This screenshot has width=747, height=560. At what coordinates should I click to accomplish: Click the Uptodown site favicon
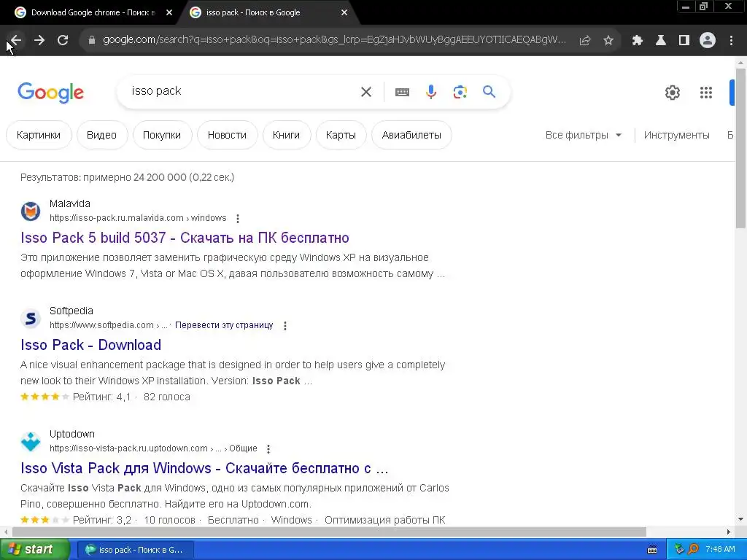(x=31, y=441)
